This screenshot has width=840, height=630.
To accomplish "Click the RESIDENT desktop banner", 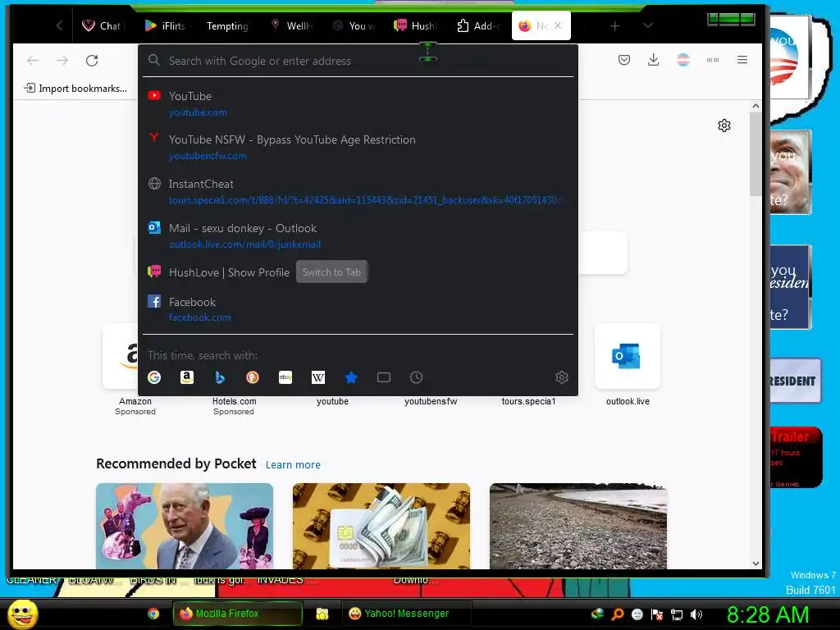I will (795, 381).
